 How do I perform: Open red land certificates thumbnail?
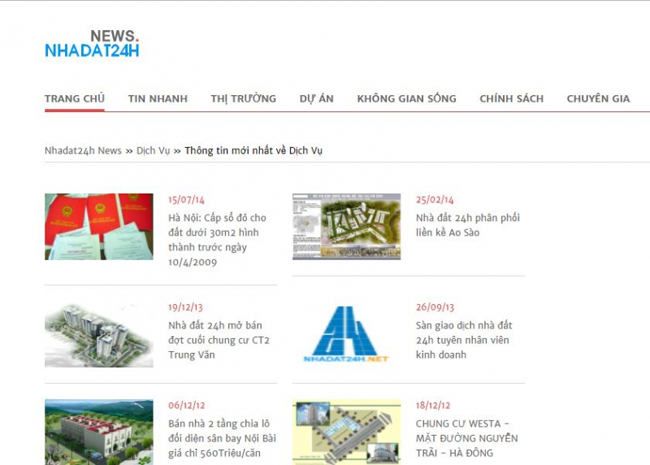click(99, 227)
